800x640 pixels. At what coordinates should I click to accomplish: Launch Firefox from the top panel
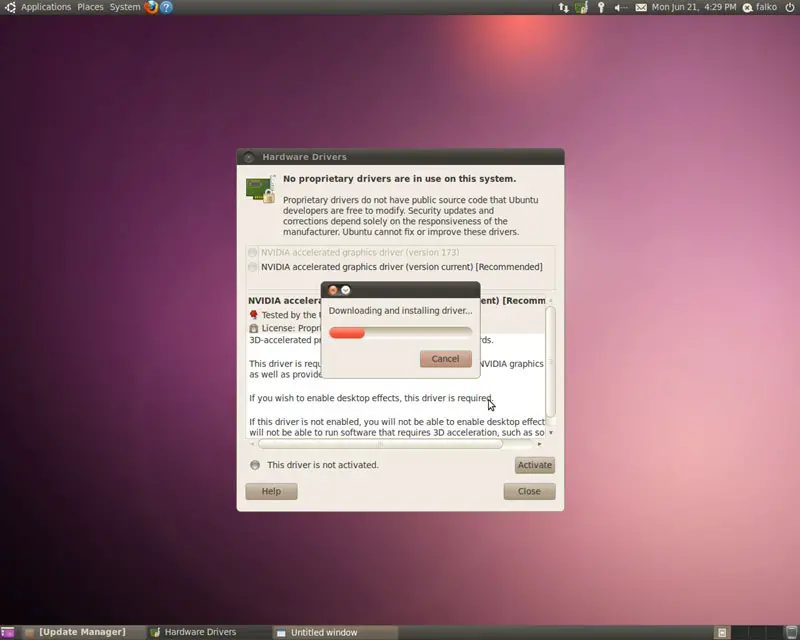(151, 7)
